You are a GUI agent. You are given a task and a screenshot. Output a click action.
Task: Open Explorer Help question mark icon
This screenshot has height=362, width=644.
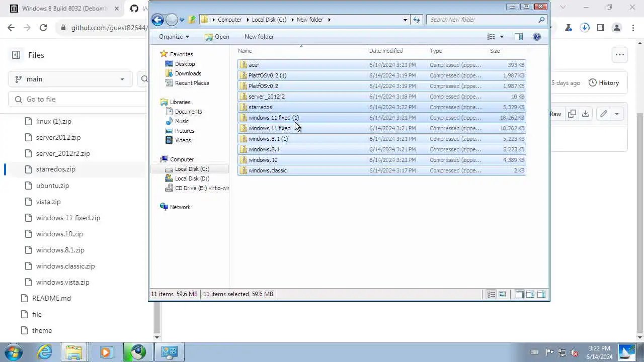point(537,37)
